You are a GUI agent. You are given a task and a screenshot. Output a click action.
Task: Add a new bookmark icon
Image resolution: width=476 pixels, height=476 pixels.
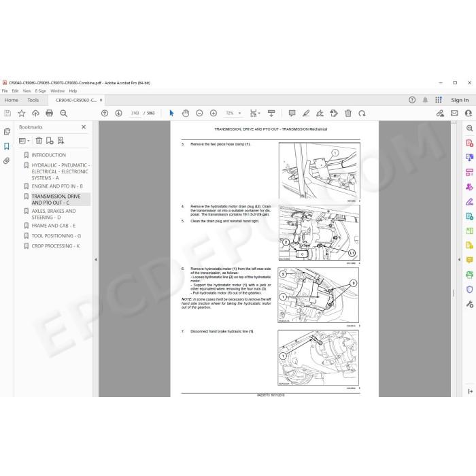pyautogui.click(x=50, y=141)
